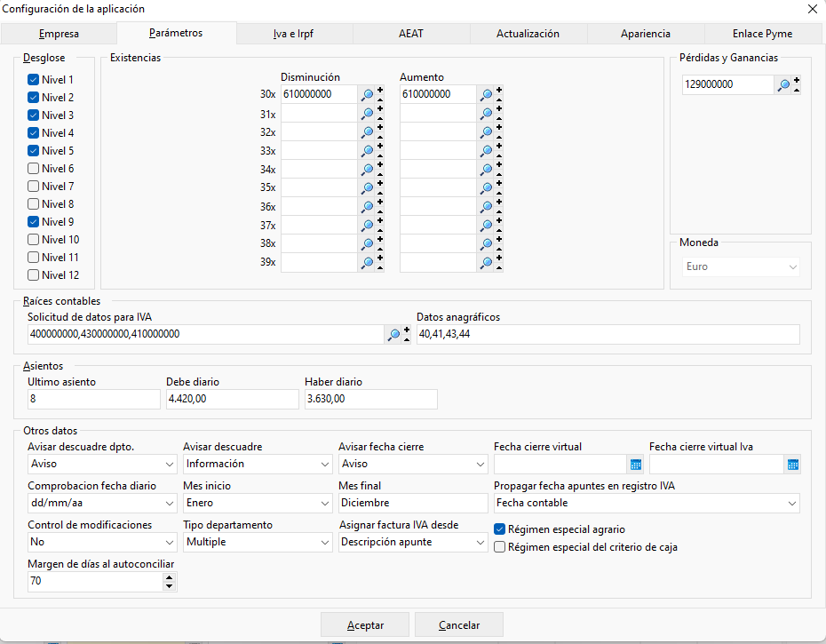
Task: Uncheck Régimen especial agrario
Action: tap(499, 529)
